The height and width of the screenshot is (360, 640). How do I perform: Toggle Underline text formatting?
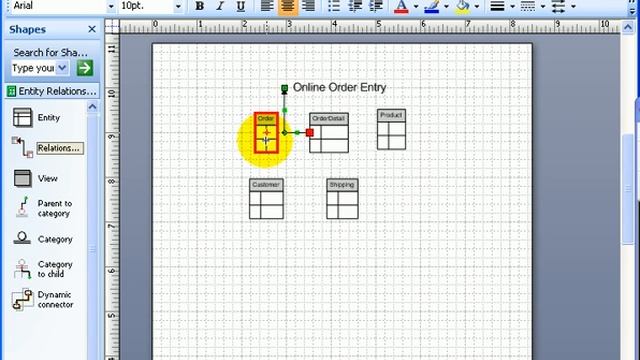241,6
